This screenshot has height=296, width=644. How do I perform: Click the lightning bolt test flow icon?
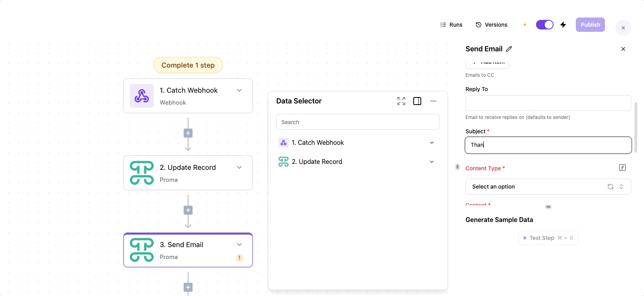(x=563, y=25)
